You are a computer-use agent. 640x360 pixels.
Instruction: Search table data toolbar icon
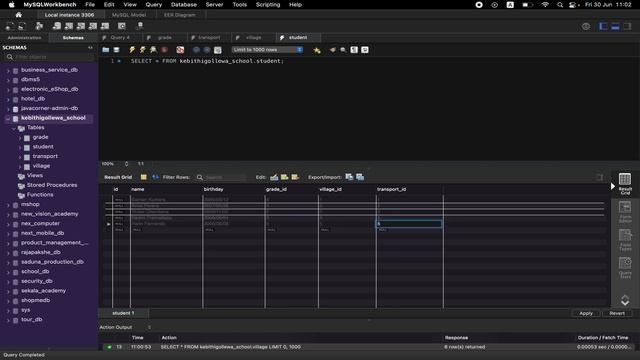122,26
